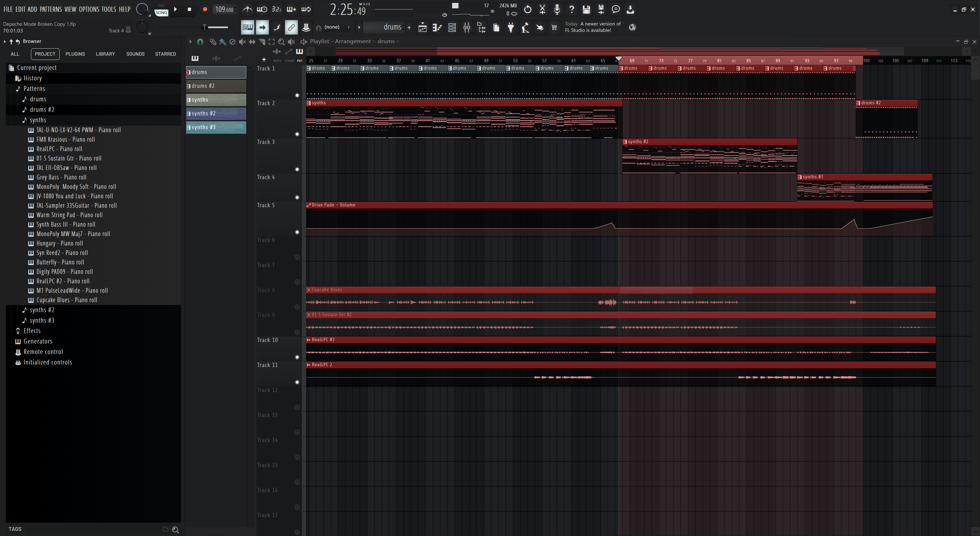The image size is (980, 536).
Task: Open the plugin picker plug icon
Action: pyautogui.click(x=511, y=27)
